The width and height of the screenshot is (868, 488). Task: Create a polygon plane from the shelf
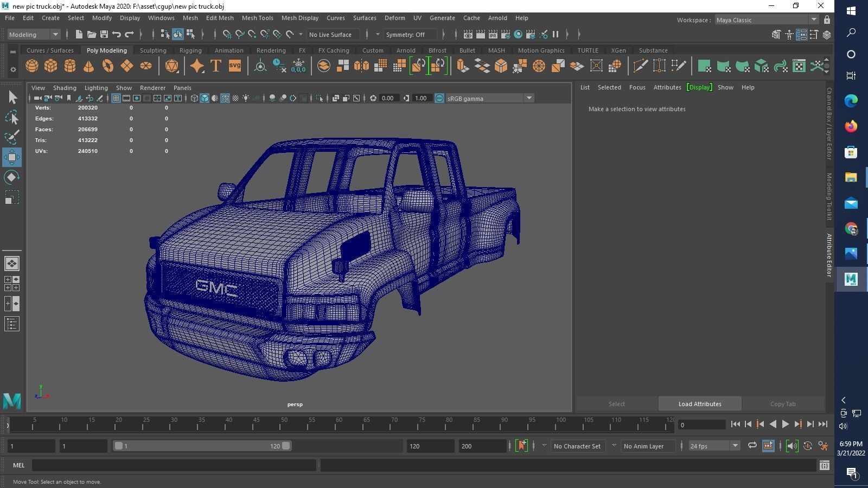127,66
